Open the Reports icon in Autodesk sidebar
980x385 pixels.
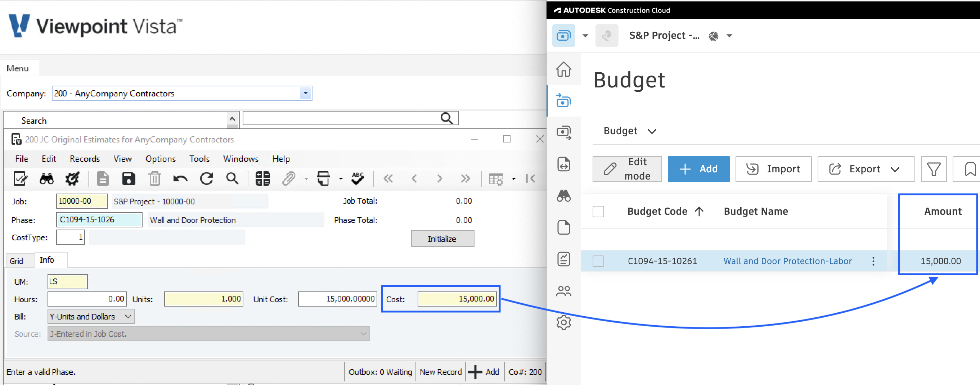(563, 259)
